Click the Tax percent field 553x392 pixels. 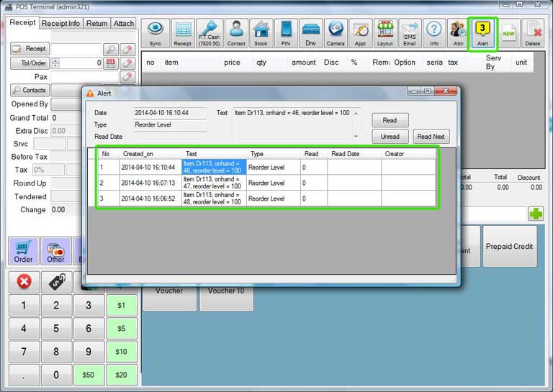48,170
